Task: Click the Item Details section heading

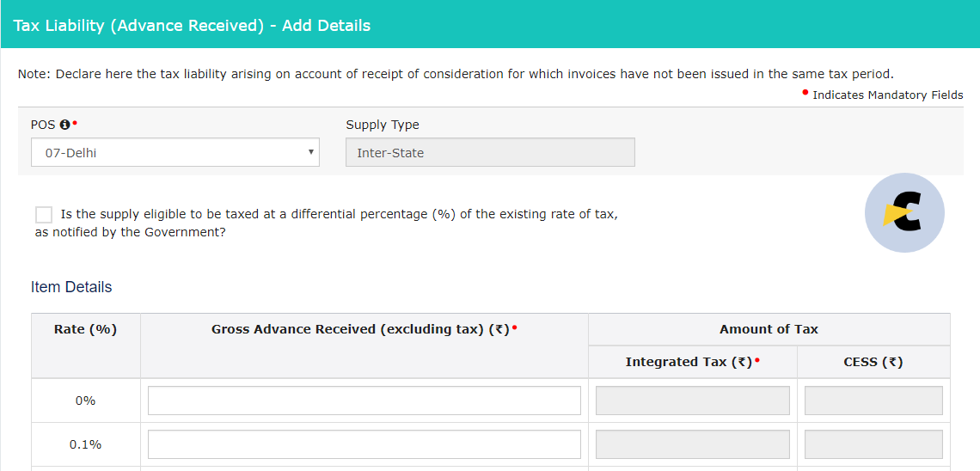Action: coord(71,287)
